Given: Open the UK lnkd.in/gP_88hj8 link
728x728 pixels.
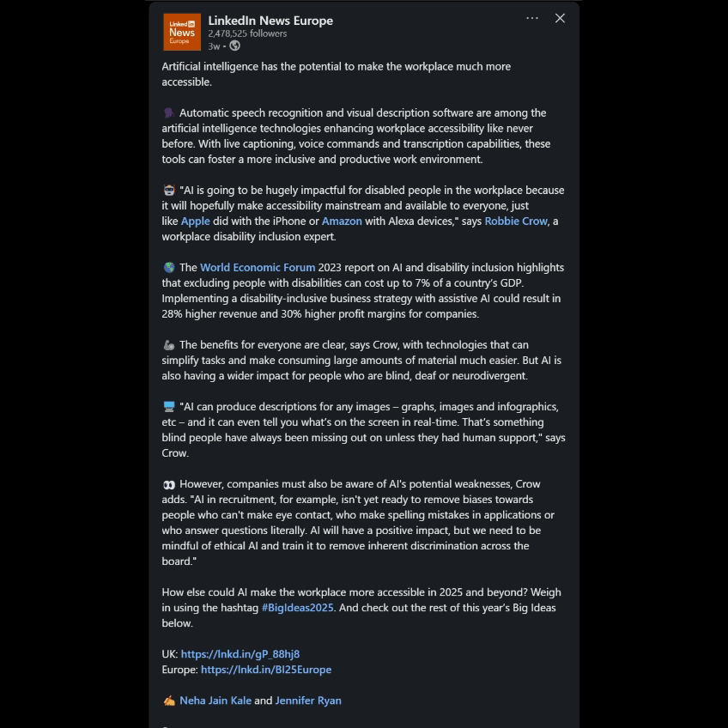Looking at the screenshot, I should pyautogui.click(x=240, y=654).
